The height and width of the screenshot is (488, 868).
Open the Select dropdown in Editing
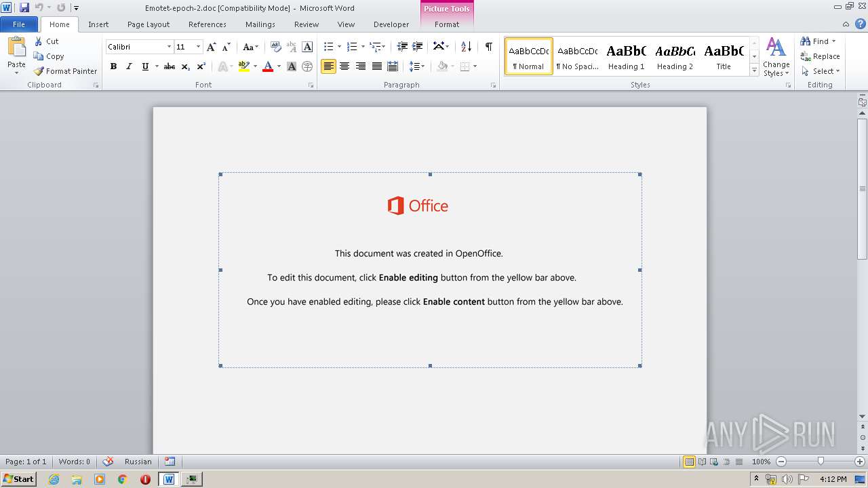point(820,71)
